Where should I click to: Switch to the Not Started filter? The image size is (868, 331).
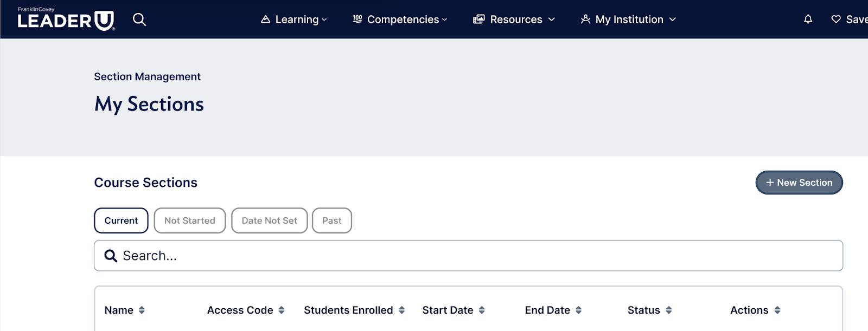coord(189,220)
